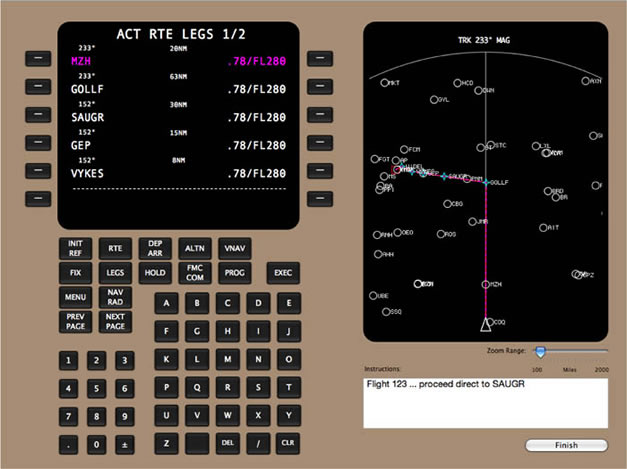
Task: Click the Zoom Range slider handle
Action: [x=540, y=352]
